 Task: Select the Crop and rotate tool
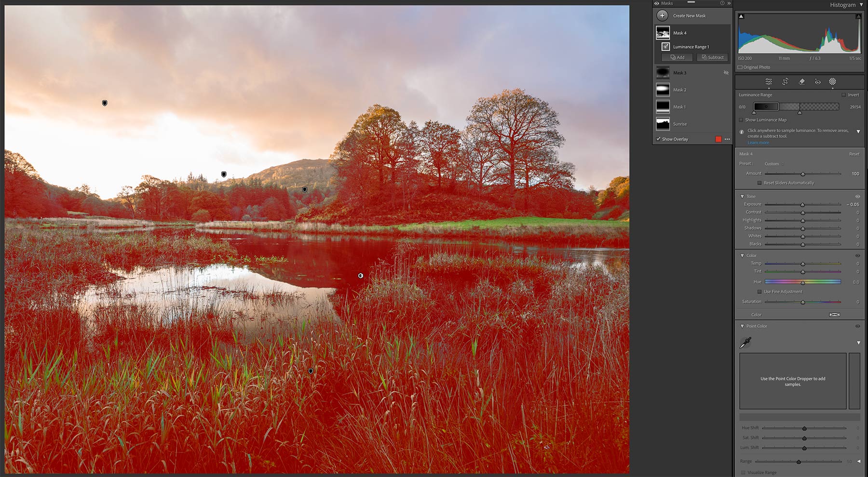pos(785,81)
